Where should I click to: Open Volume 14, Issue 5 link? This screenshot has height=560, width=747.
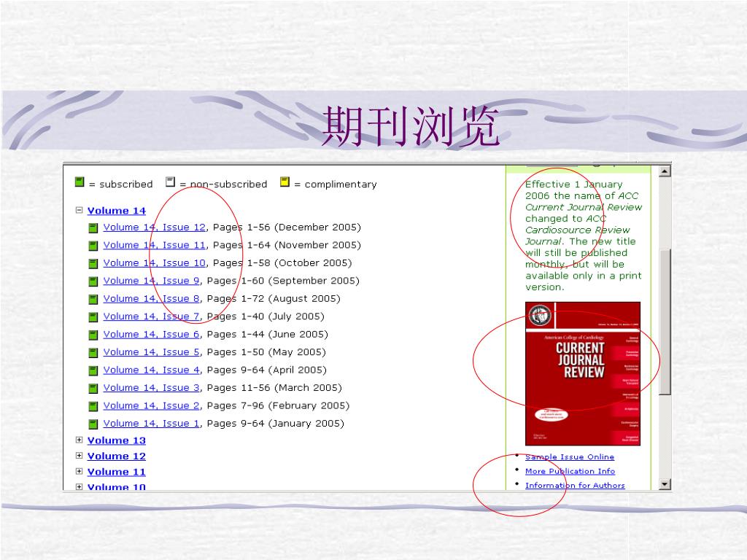152,352
